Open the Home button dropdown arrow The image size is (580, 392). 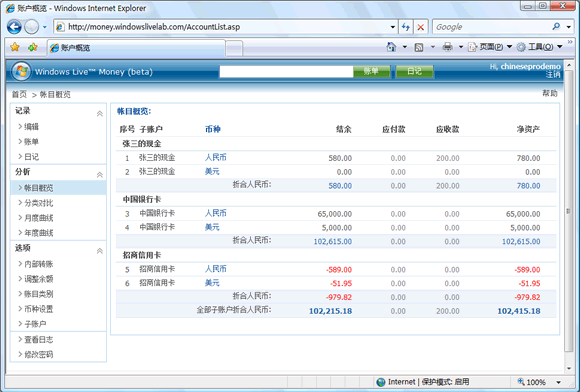tap(405, 47)
